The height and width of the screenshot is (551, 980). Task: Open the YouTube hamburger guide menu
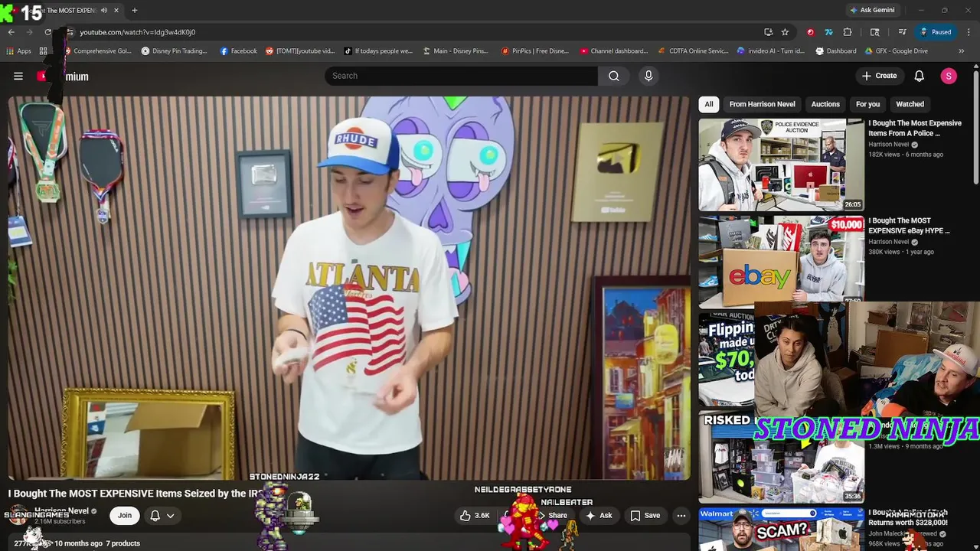(18, 76)
